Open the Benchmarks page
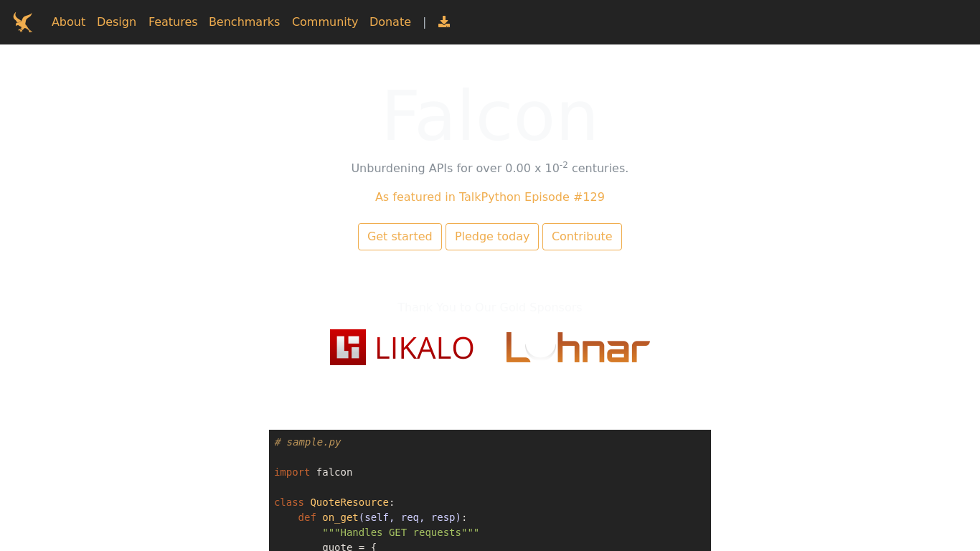This screenshot has width=980, height=551. pyautogui.click(x=244, y=22)
